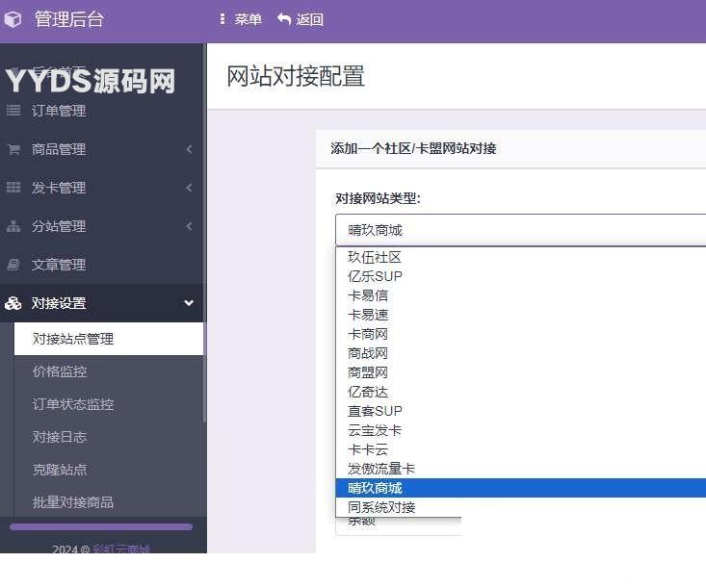Open 订单状态监控 submenu link

73,404
